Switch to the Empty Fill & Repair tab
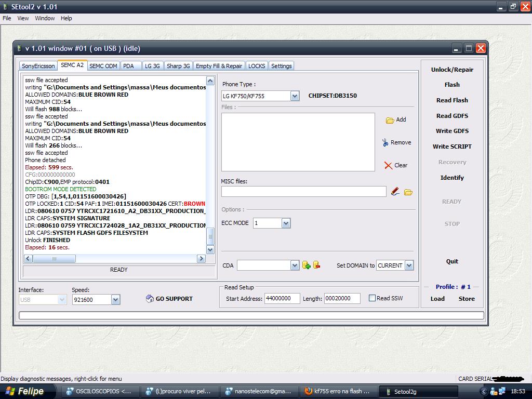532x399 pixels. 219,66
